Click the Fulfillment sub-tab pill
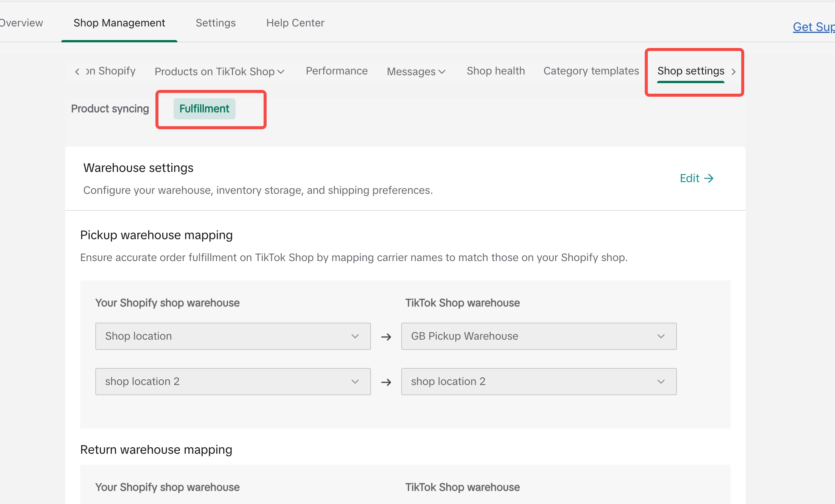Image resolution: width=835 pixels, height=504 pixels. tap(204, 109)
